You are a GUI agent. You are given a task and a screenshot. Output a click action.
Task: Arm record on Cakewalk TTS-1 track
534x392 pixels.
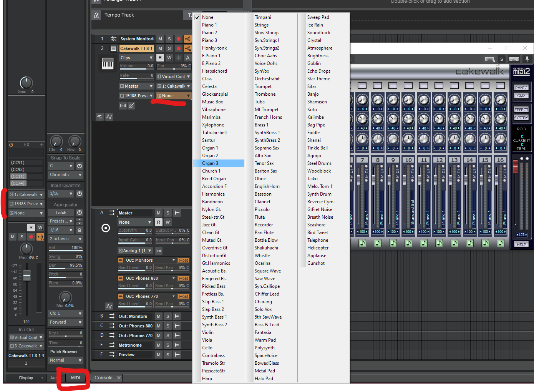(179, 48)
